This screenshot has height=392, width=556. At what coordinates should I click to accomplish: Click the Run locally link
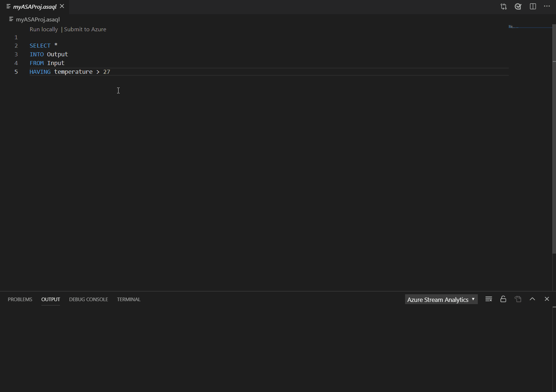[x=43, y=29]
